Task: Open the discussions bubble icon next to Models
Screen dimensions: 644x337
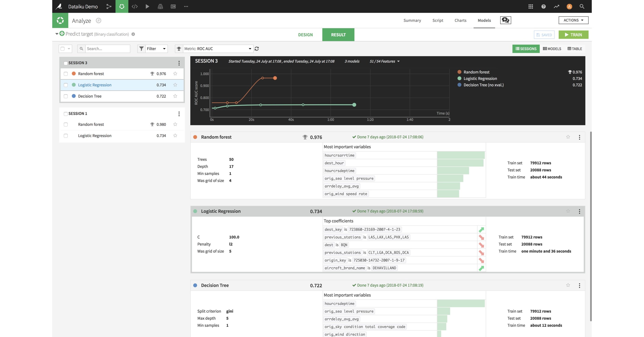Action: pyautogui.click(x=505, y=20)
